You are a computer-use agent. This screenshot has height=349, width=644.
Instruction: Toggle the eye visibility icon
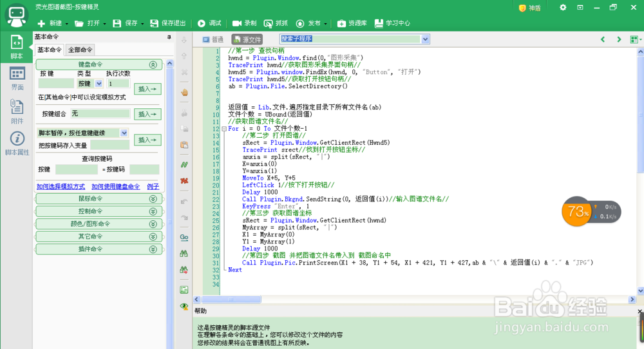[184, 307]
